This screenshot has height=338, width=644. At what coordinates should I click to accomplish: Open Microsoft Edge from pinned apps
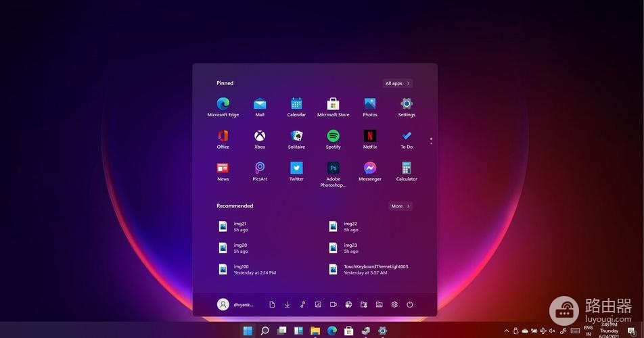[223, 107]
